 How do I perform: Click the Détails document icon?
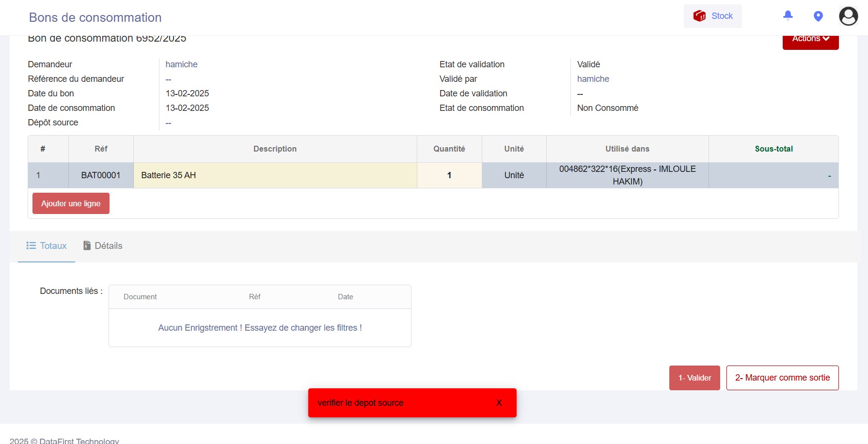(x=87, y=246)
